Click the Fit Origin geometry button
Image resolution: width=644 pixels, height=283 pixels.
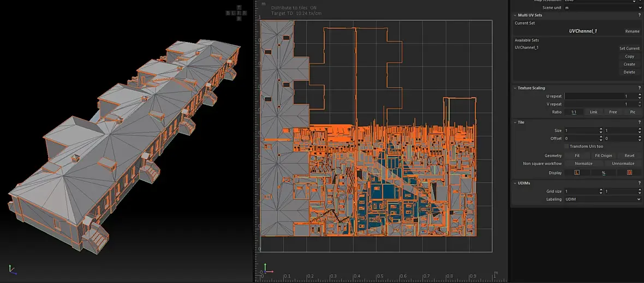(603, 155)
